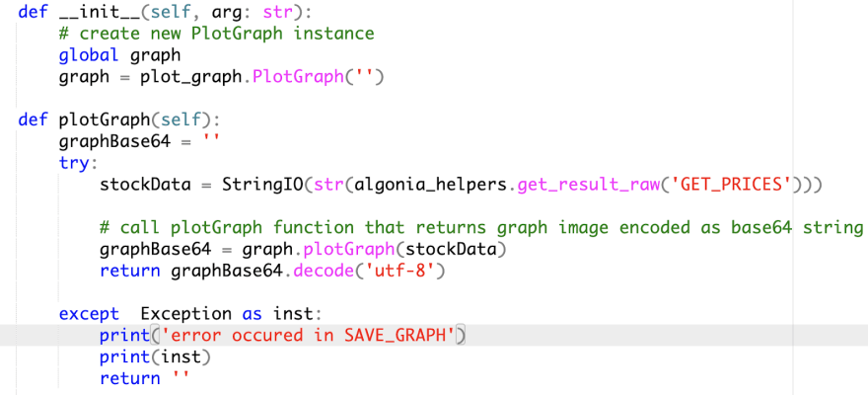Click the 'error occured in SAVE_GRAPH' string
The width and height of the screenshot is (868, 395).
(308, 335)
